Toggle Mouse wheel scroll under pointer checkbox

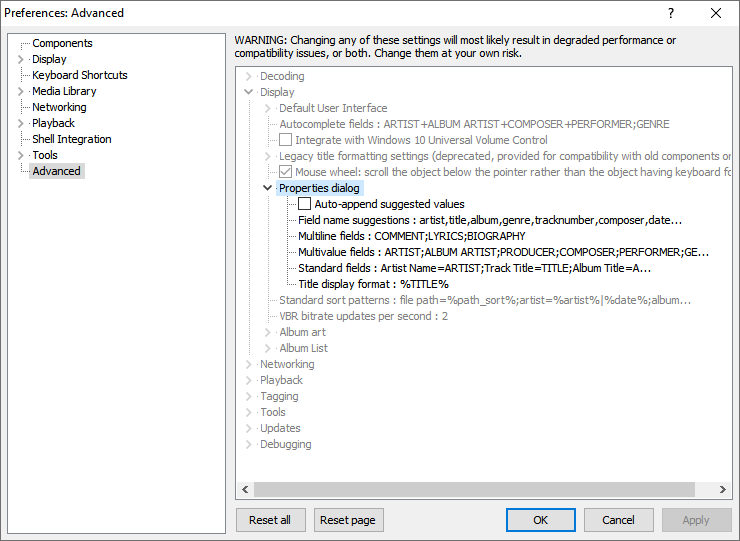click(286, 172)
